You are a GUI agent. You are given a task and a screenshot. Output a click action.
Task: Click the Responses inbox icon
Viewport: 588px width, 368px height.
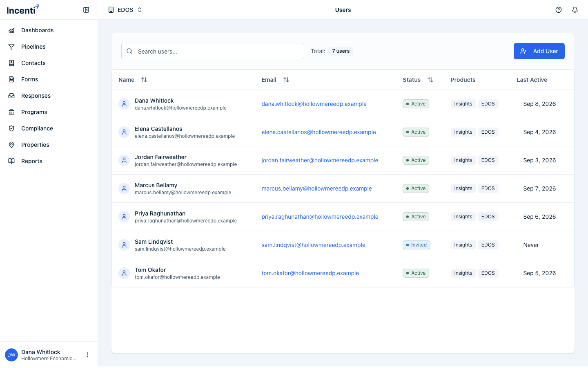coord(11,96)
